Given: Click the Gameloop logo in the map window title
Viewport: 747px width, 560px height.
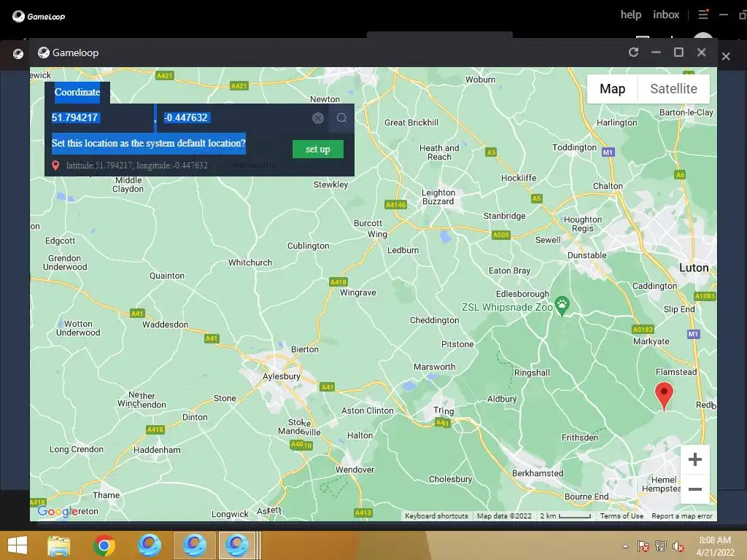Looking at the screenshot, I should 44,52.
